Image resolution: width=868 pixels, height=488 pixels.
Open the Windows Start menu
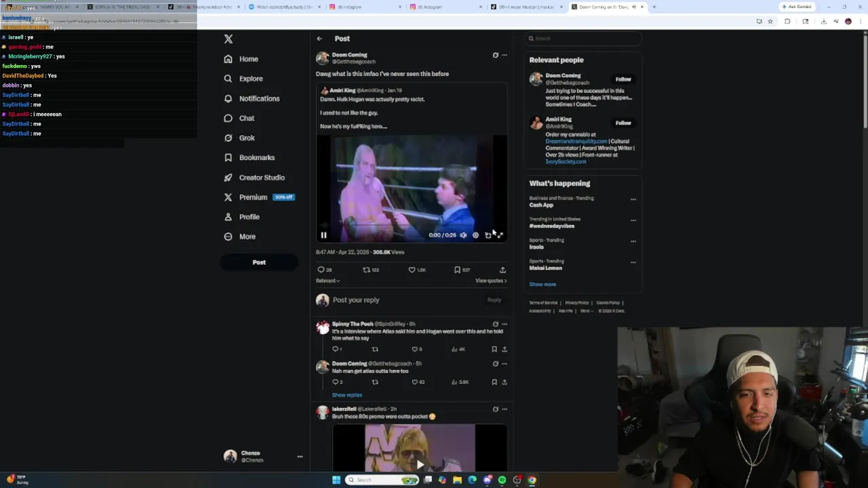(336, 480)
